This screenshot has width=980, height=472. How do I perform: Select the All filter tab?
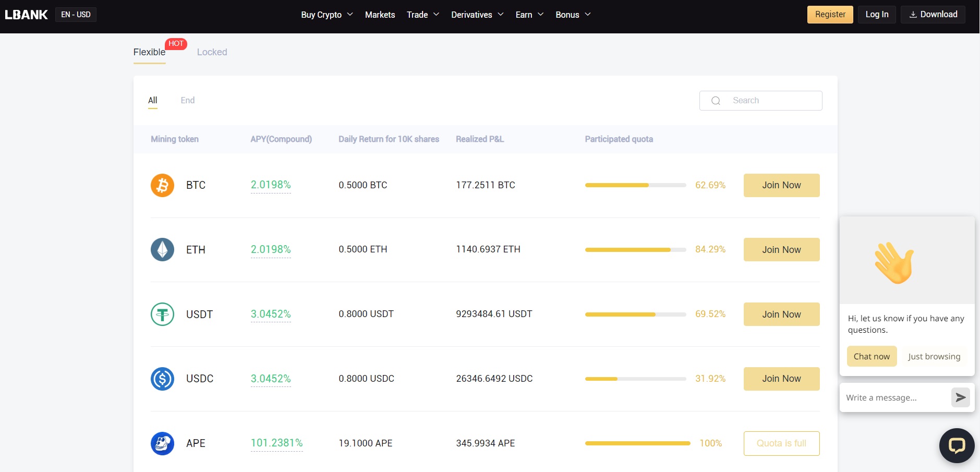pyautogui.click(x=152, y=100)
